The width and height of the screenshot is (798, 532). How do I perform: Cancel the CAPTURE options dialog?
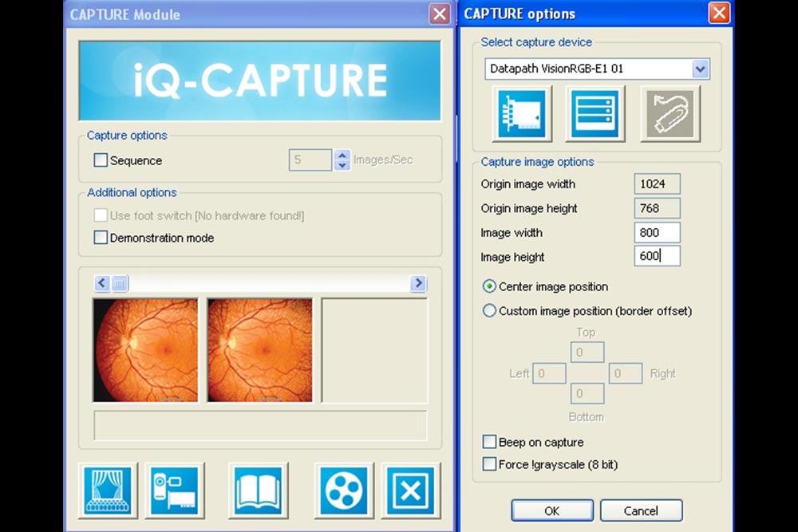point(642,510)
